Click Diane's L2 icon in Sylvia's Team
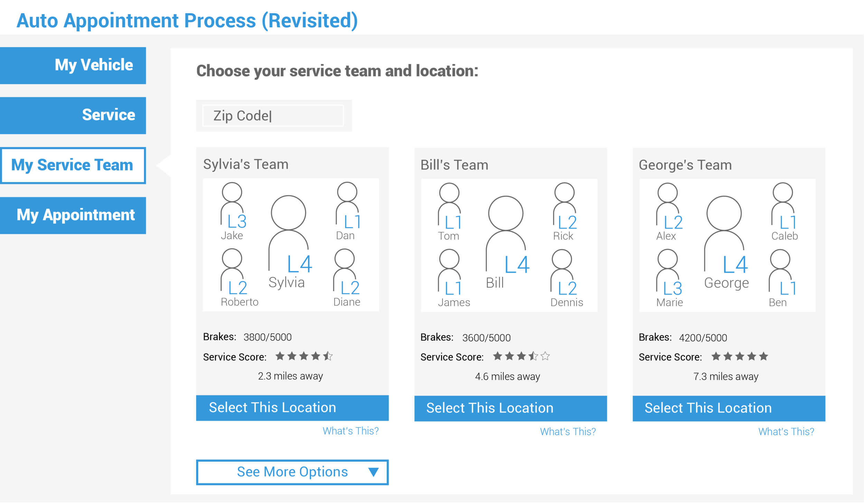 346,273
